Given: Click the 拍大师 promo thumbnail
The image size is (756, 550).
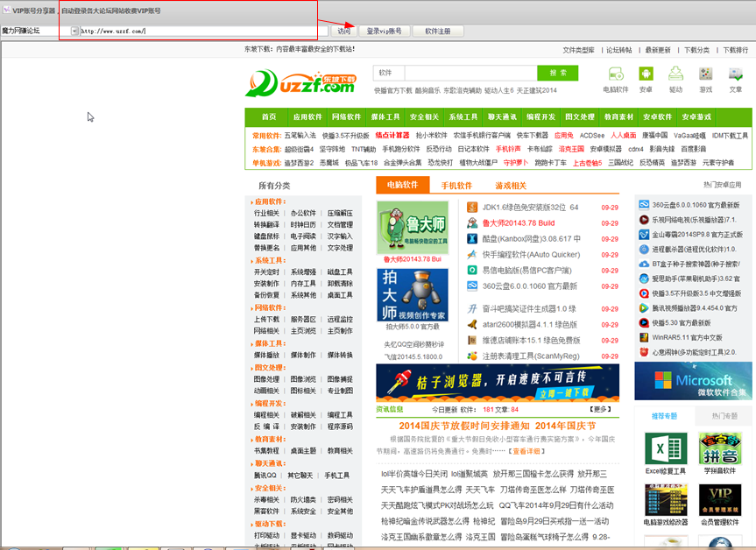Looking at the screenshot, I should [413, 294].
